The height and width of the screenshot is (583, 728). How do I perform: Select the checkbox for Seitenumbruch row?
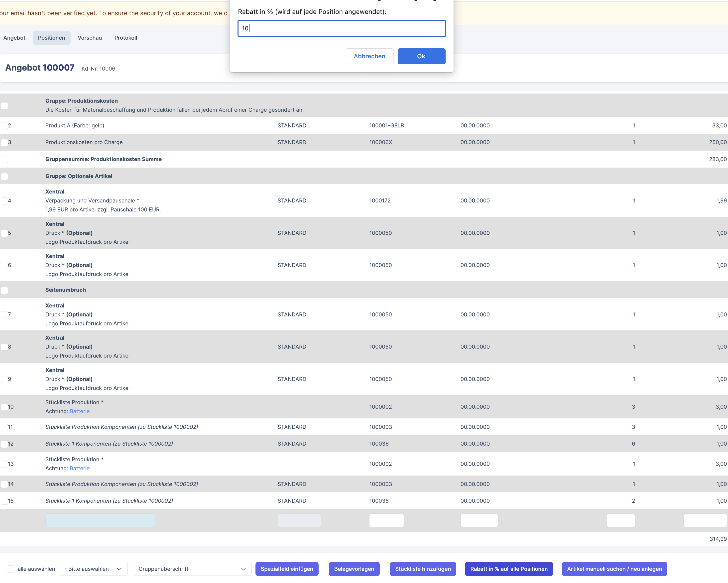[4, 290]
